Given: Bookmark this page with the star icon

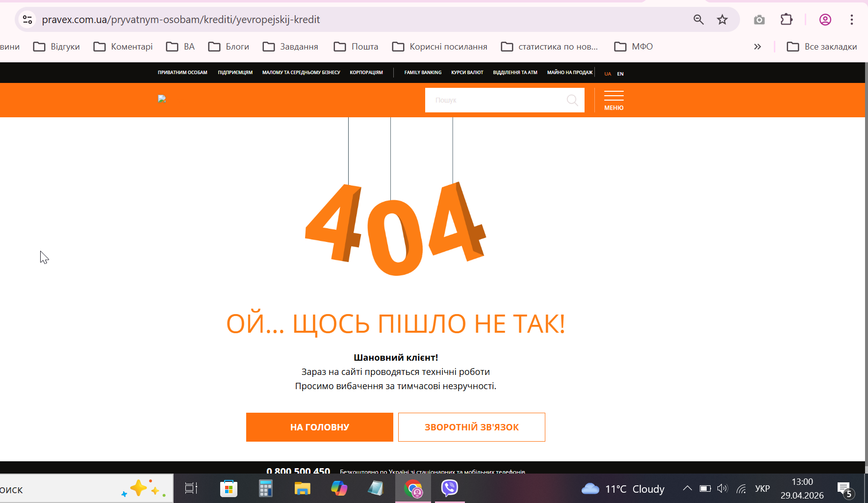Looking at the screenshot, I should tap(722, 20).
